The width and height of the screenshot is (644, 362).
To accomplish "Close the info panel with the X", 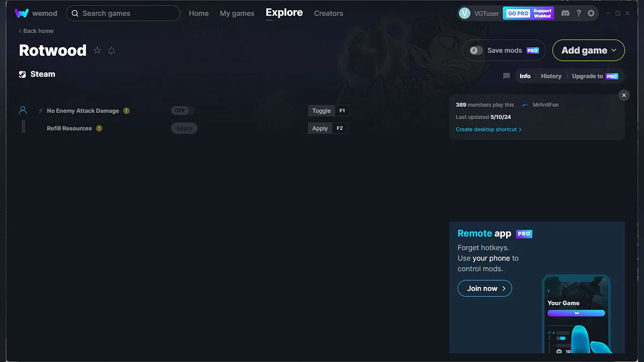I will point(624,95).
